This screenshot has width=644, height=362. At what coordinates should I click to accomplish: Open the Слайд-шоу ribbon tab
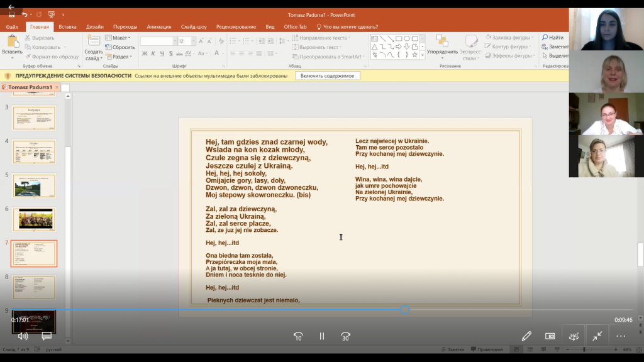(194, 26)
